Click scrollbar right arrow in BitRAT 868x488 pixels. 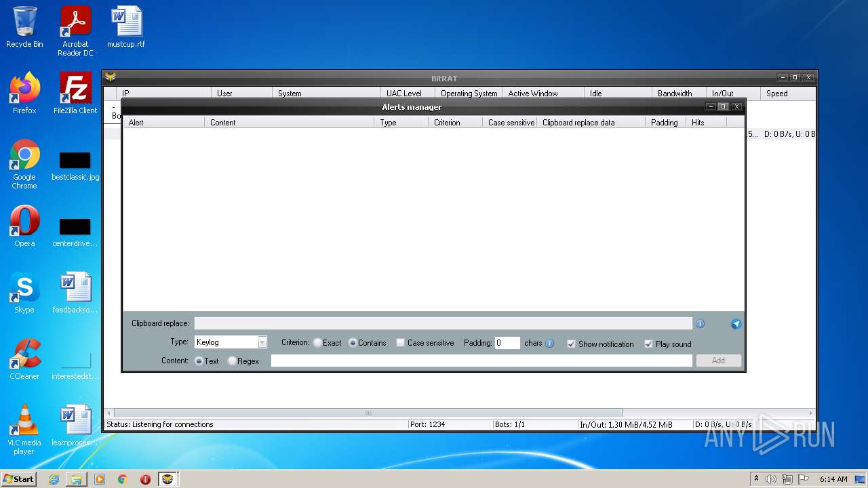pyautogui.click(x=810, y=413)
